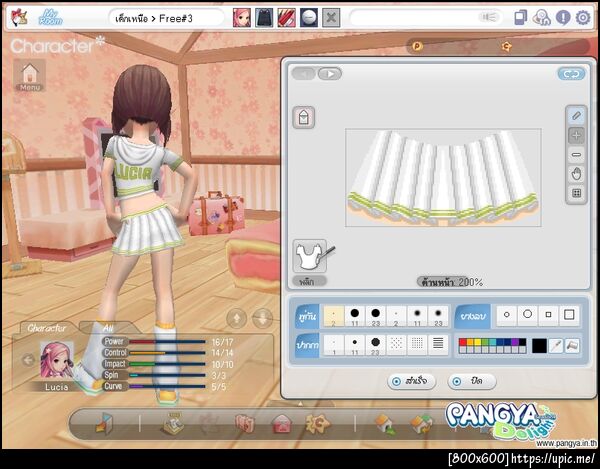Choose the horizontal lines pen pattern
Image resolution: width=600 pixels, height=469 pixels.
point(438,345)
